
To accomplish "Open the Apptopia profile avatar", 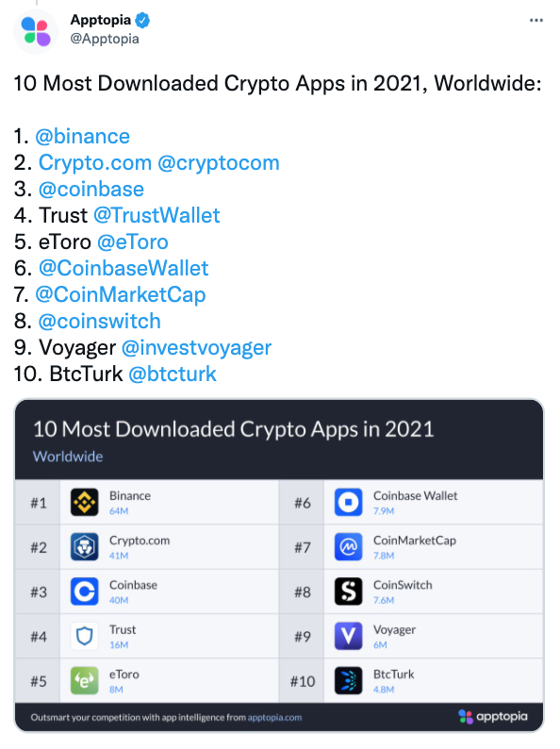I will coord(36,31).
